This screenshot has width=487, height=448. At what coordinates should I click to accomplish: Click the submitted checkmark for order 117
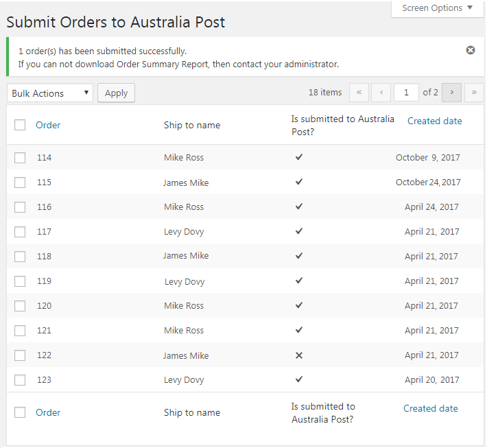coord(299,231)
